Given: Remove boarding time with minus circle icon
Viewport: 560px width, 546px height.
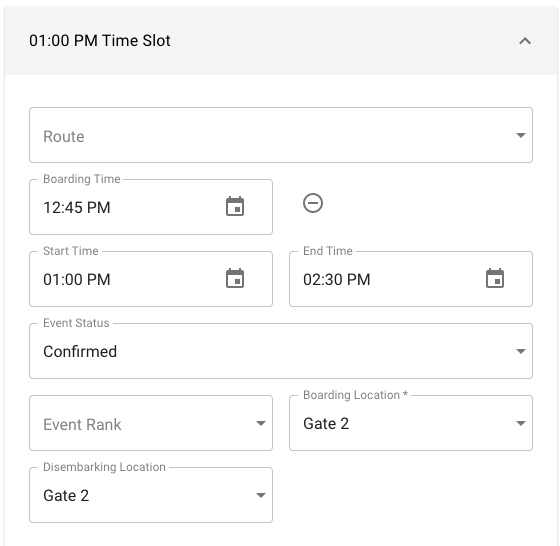Looking at the screenshot, I should click(x=313, y=203).
